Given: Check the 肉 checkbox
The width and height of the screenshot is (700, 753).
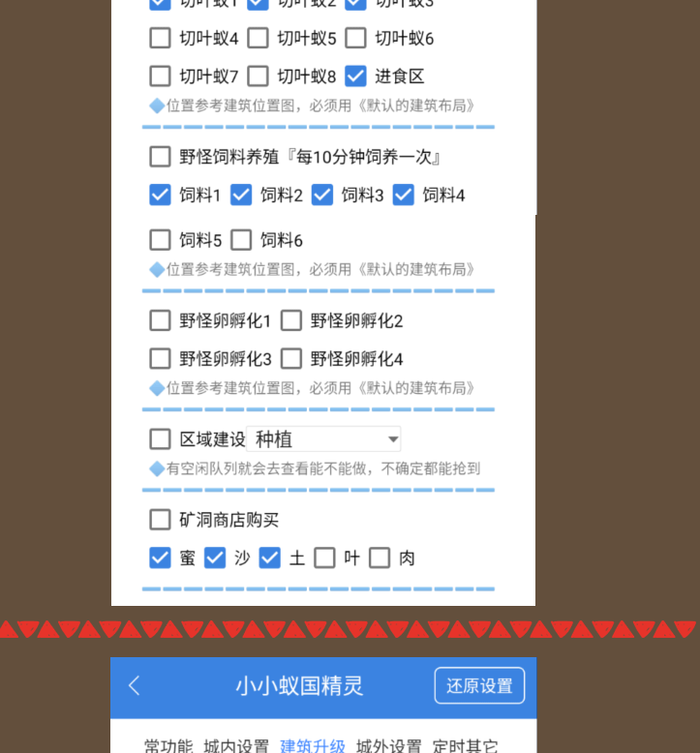Looking at the screenshot, I should 380,558.
